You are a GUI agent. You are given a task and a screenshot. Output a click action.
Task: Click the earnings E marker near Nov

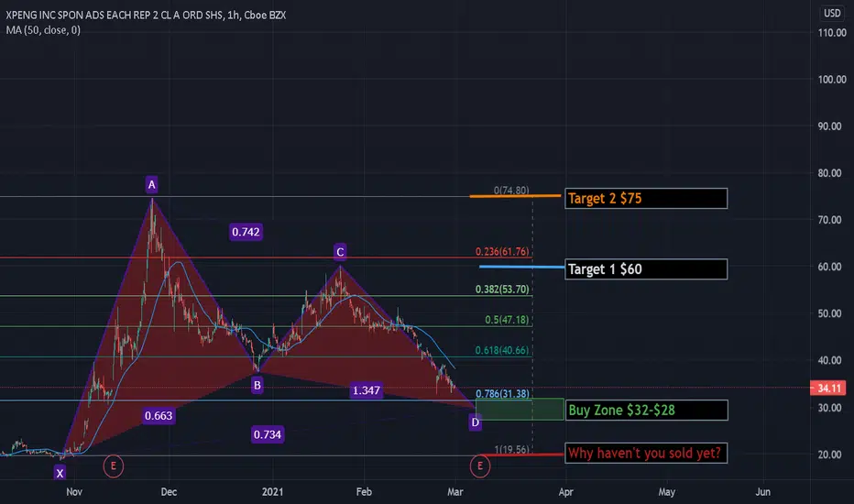tap(114, 466)
